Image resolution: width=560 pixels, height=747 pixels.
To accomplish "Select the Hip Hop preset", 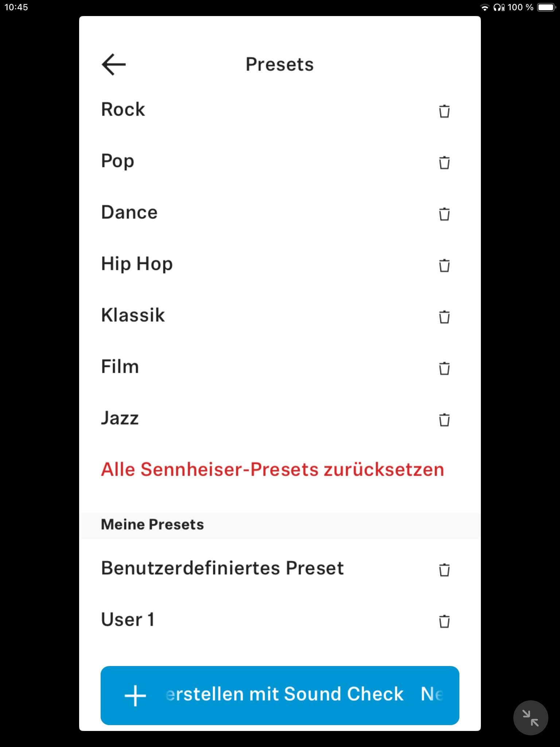I will (137, 264).
